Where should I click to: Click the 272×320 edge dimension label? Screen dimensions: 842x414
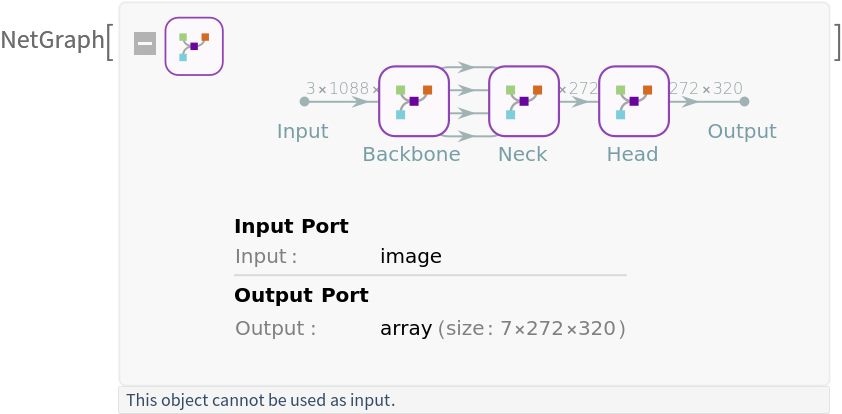706,88
